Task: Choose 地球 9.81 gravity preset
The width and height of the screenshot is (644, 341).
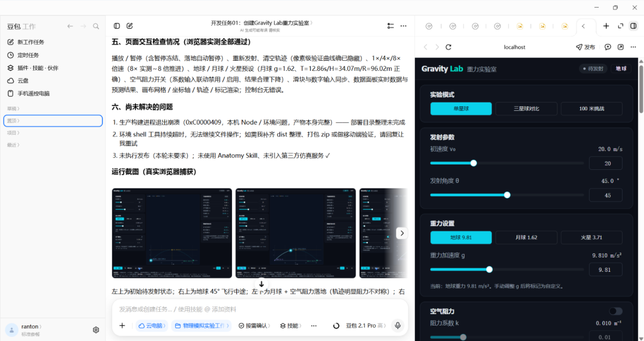Action: pos(461,237)
